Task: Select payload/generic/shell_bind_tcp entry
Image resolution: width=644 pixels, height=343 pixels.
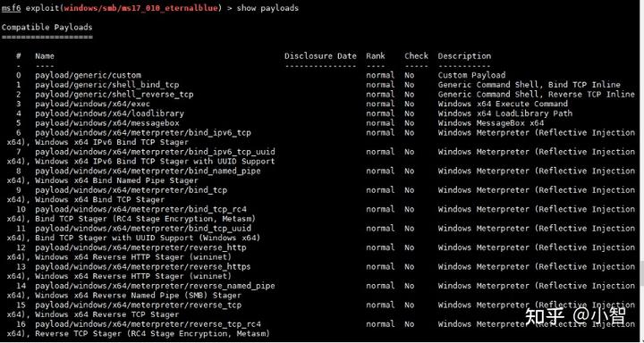Action: coord(107,85)
